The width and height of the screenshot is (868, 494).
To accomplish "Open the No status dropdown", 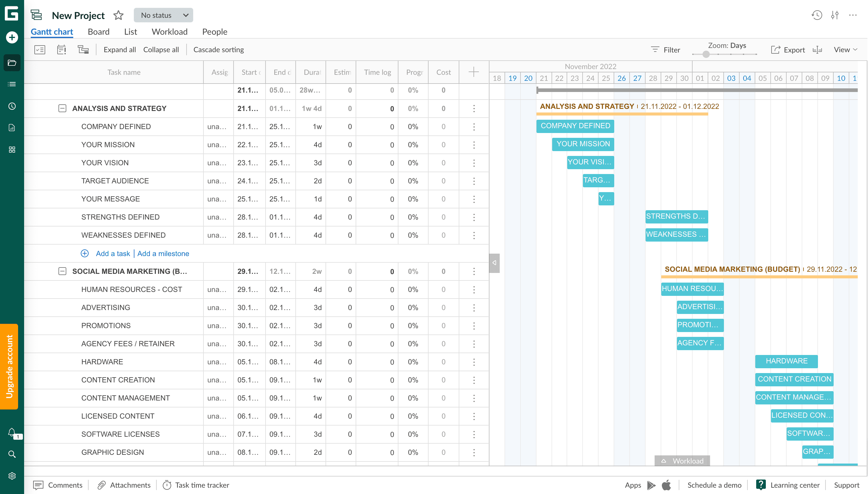I will pos(165,15).
